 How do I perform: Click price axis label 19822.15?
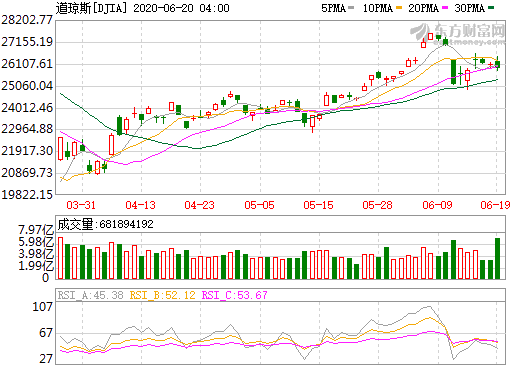[x=27, y=194]
